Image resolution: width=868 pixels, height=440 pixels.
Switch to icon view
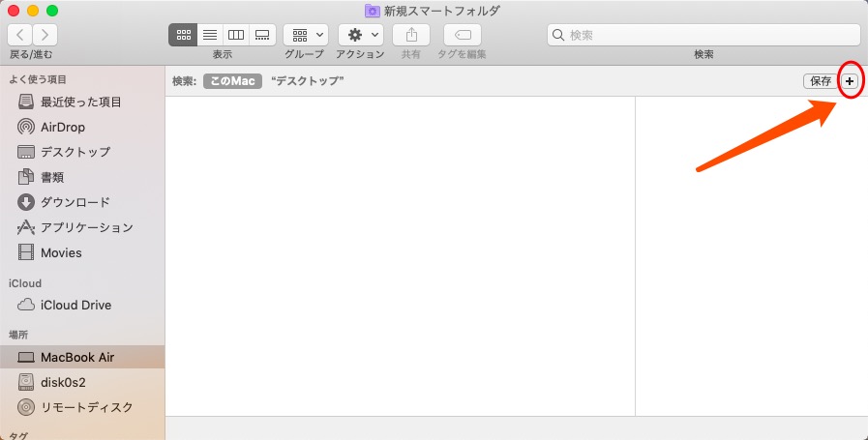(x=183, y=35)
